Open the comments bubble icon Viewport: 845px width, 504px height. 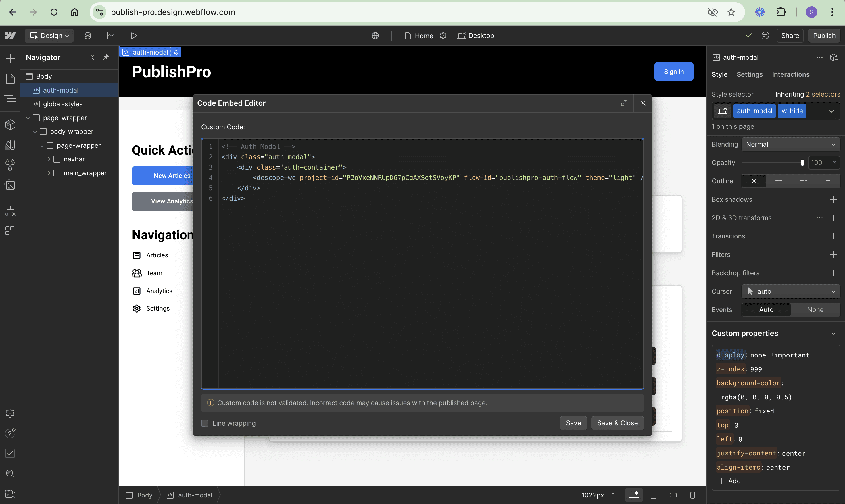tap(765, 36)
